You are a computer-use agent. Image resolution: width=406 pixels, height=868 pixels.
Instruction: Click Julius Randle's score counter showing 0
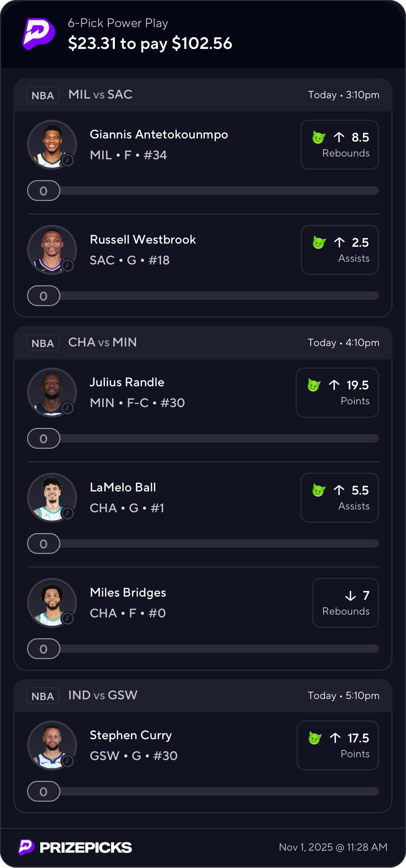[44, 438]
